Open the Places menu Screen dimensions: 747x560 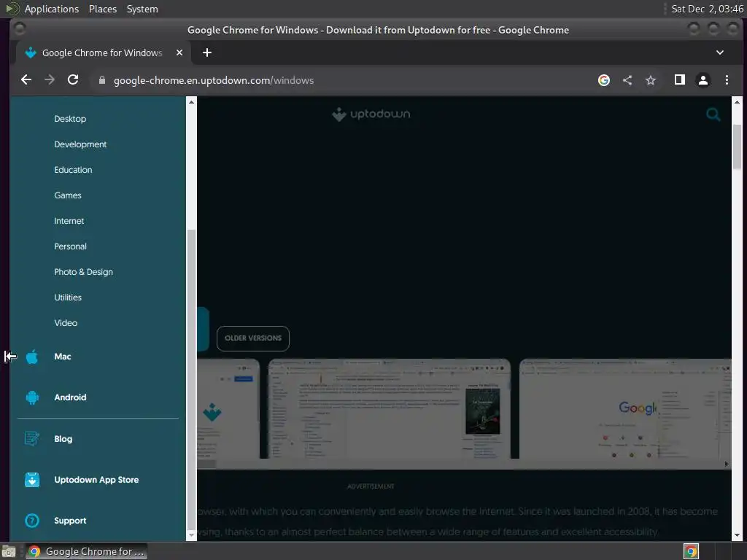[x=102, y=9]
